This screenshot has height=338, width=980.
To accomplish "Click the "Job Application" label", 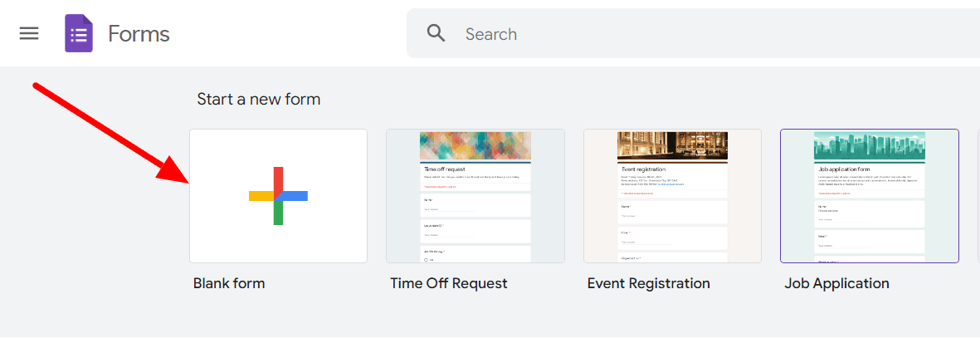I will pyautogui.click(x=837, y=283).
